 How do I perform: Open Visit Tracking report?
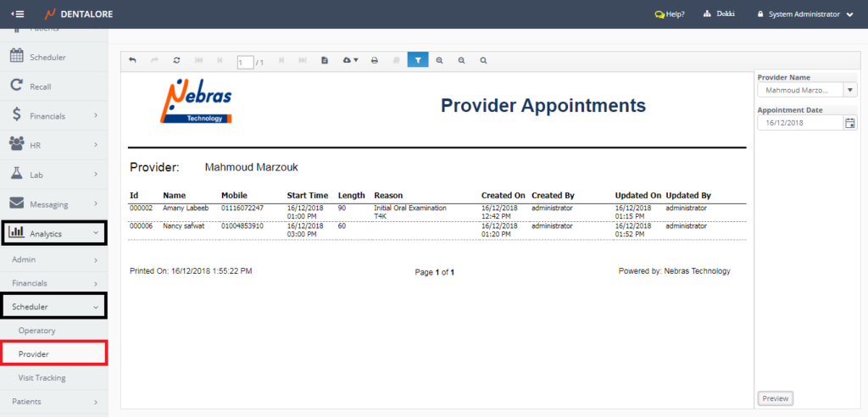tap(42, 378)
